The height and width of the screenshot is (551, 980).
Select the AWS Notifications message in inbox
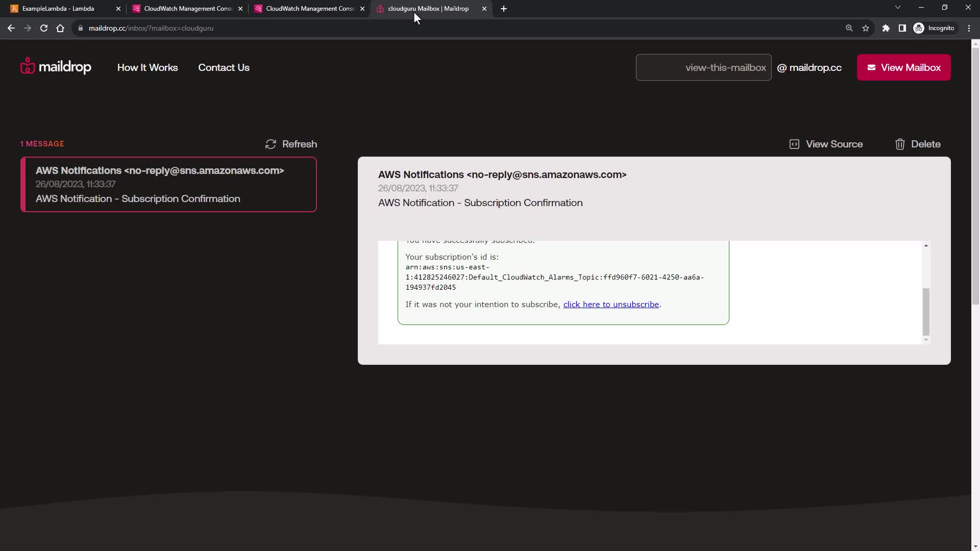[168, 184]
